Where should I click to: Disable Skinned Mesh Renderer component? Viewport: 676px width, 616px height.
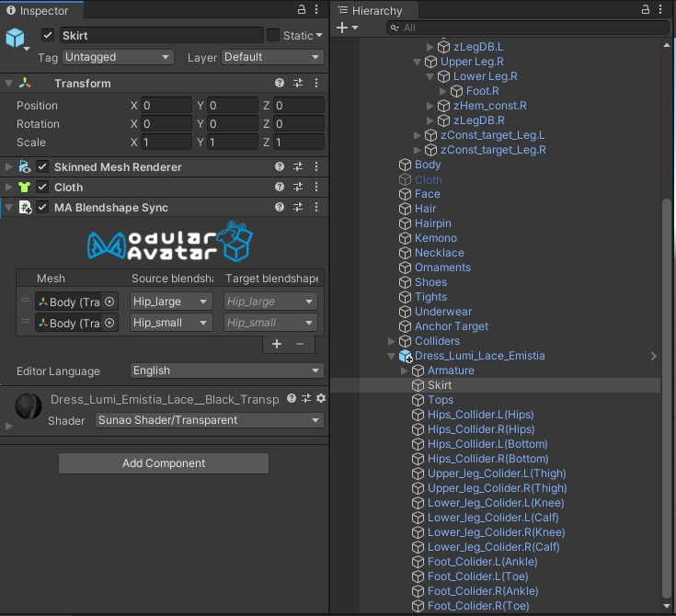pos(42,166)
